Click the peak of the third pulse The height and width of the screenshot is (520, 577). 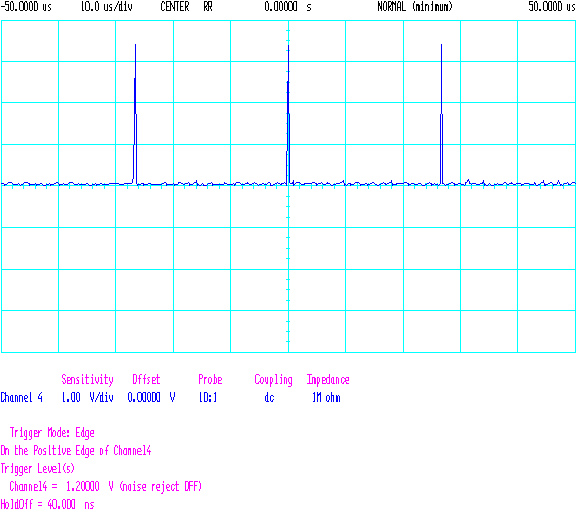441,45
